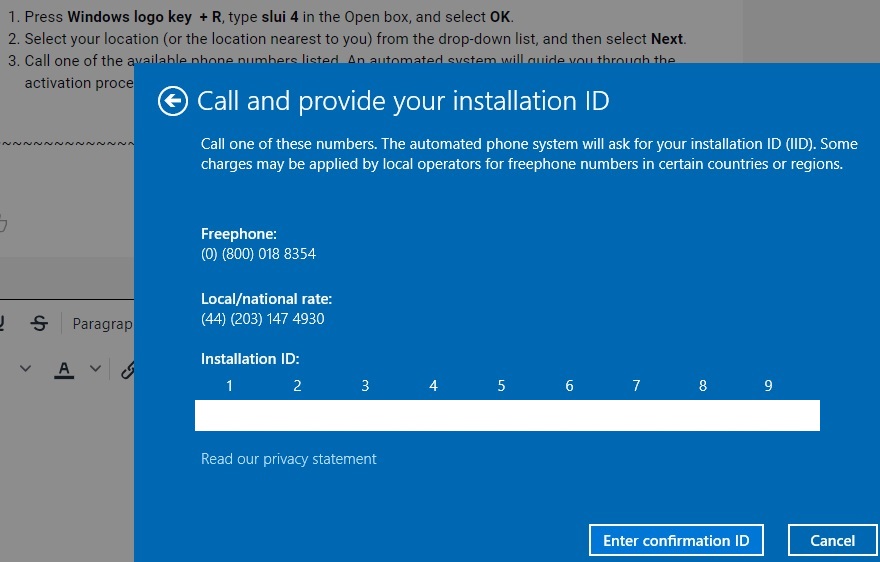
Task: Open the Read our privacy statement link
Action: (x=288, y=459)
